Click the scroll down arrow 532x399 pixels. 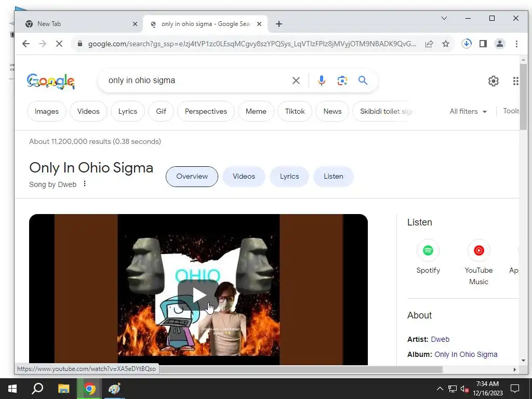[524, 361]
